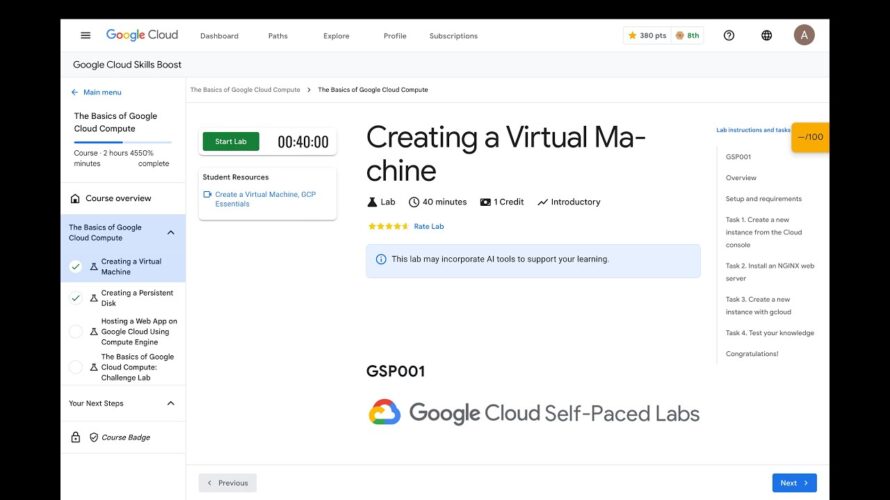
Task: Open the Dashboard nav item
Action: 219,36
